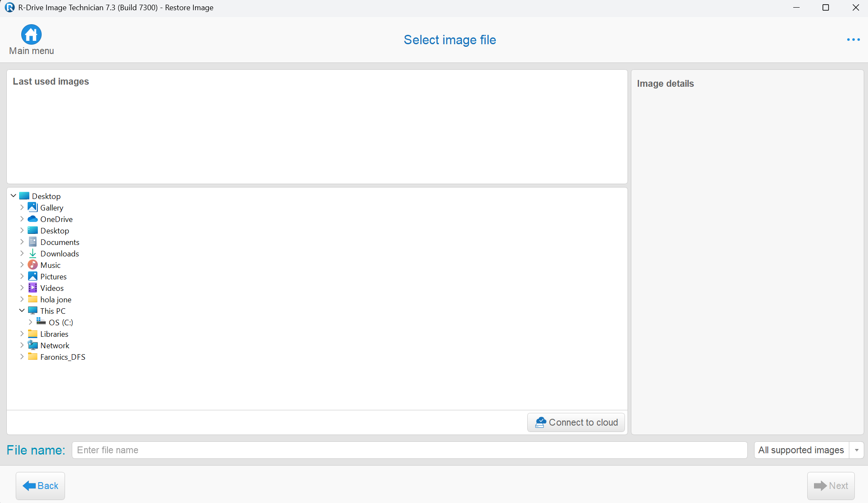Close the R-Drive Image window
Image resolution: width=868 pixels, height=503 pixels.
click(855, 8)
